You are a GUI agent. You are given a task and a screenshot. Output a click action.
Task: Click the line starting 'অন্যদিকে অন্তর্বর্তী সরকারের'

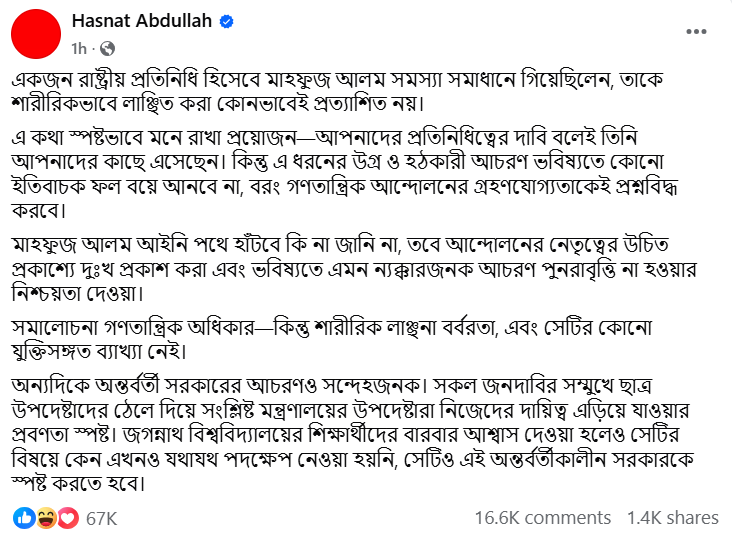tap(331, 386)
